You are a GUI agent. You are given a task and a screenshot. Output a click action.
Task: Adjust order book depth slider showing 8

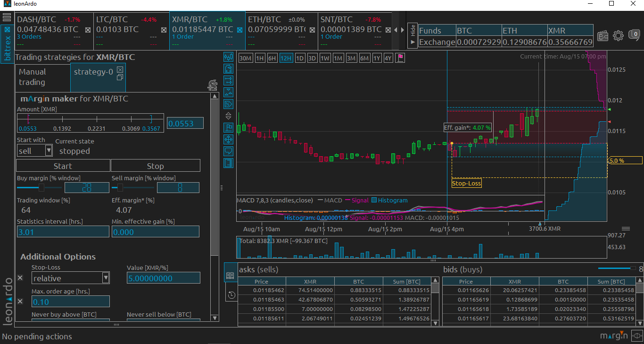[x=617, y=268]
